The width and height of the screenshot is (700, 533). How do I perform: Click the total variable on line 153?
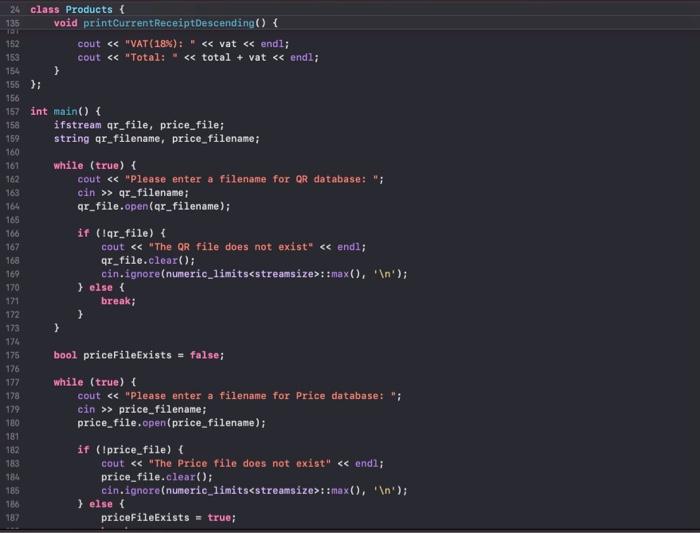[x=216, y=58]
